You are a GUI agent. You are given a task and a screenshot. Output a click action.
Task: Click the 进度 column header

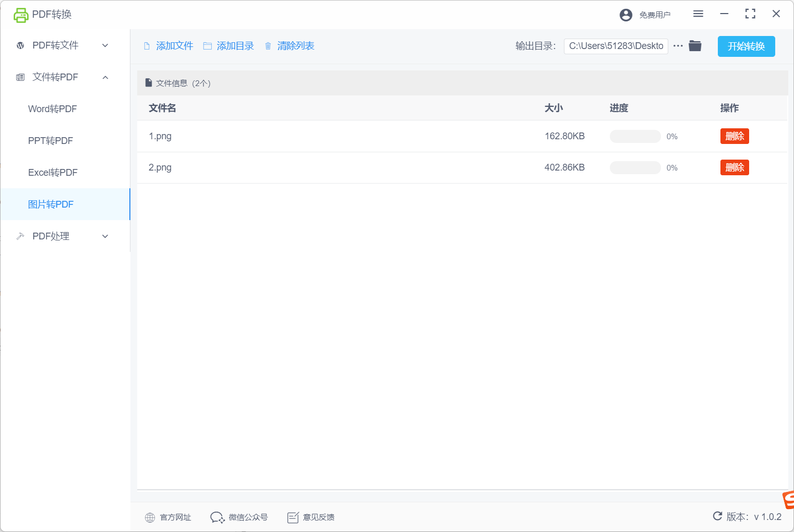tap(619, 108)
